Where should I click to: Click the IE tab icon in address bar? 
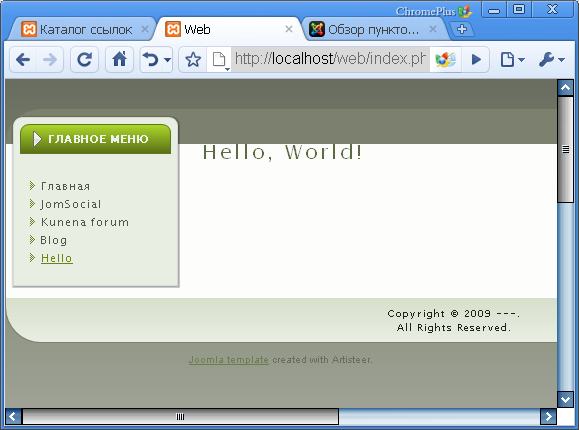445,59
